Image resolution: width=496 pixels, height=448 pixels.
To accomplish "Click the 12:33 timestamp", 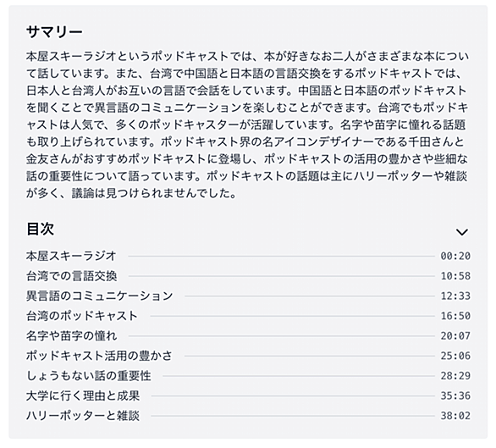I will point(455,296).
